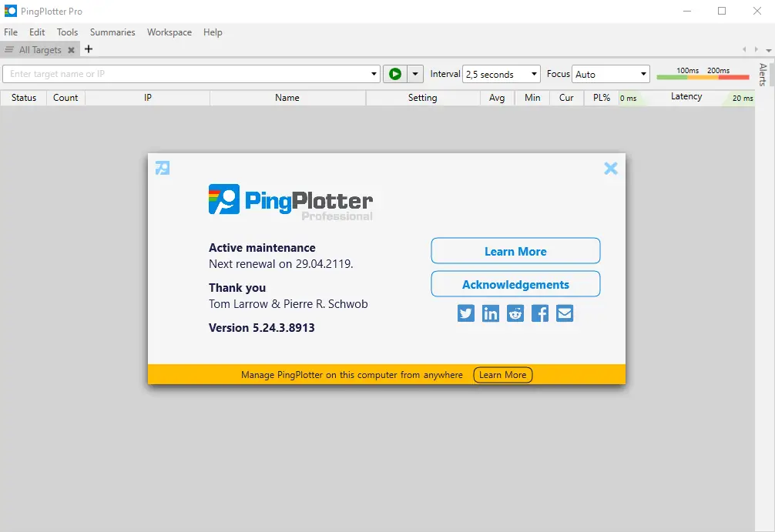Open the Summaries menu
This screenshot has width=775, height=532.
pos(112,32)
